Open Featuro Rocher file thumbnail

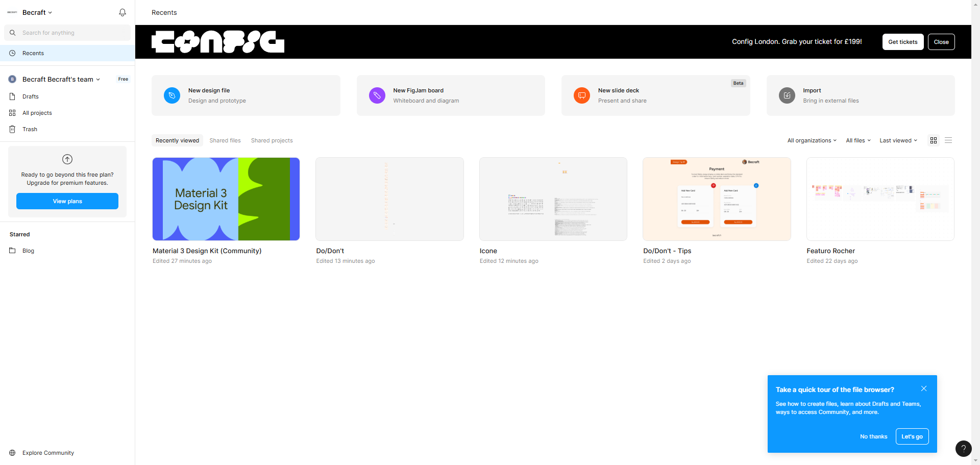point(880,199)
